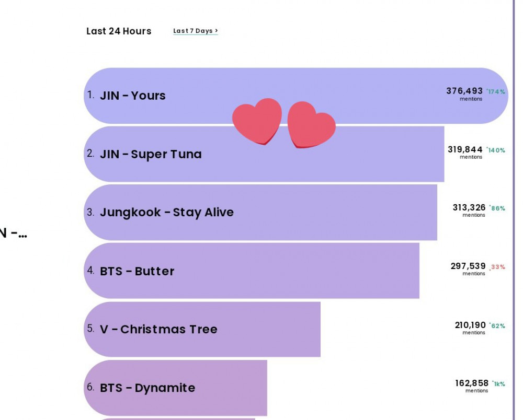Click the 319,844 mentions count
Screen dimensions: 523x420
[x=465, y=150]
